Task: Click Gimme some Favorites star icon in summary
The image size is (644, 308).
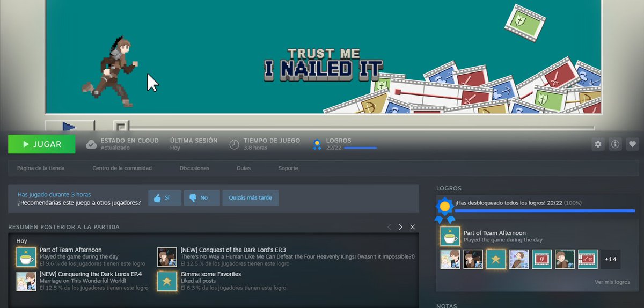Action: [x=167, y=281]
